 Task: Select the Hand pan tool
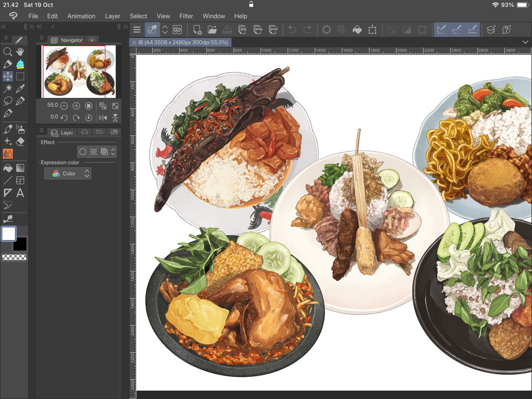pyautogui.click(x=20, y=52)
